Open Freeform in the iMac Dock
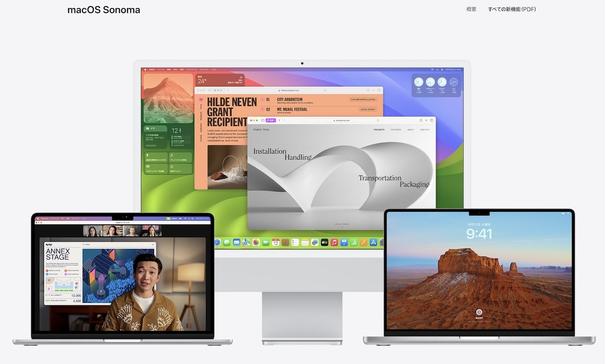Viewport: 605px width, 364px height. [315, 242]
